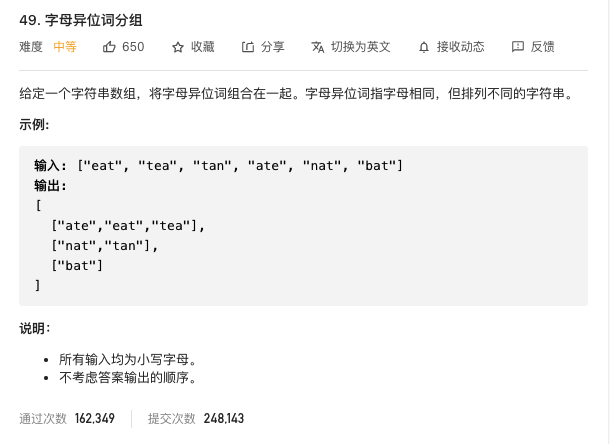This screenshot has width=610, height=444.
Task: Click the star icon beside 收藏
Action: (x=178, y=47)
